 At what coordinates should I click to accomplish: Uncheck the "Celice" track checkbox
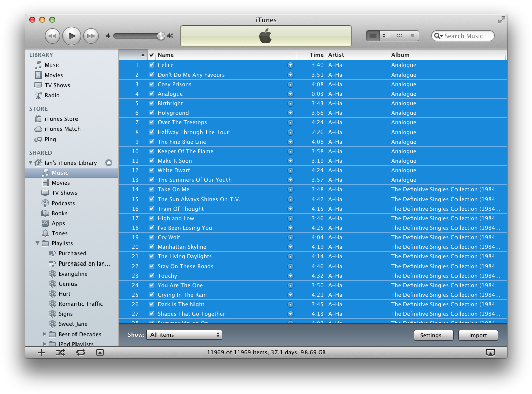(151, 64)
